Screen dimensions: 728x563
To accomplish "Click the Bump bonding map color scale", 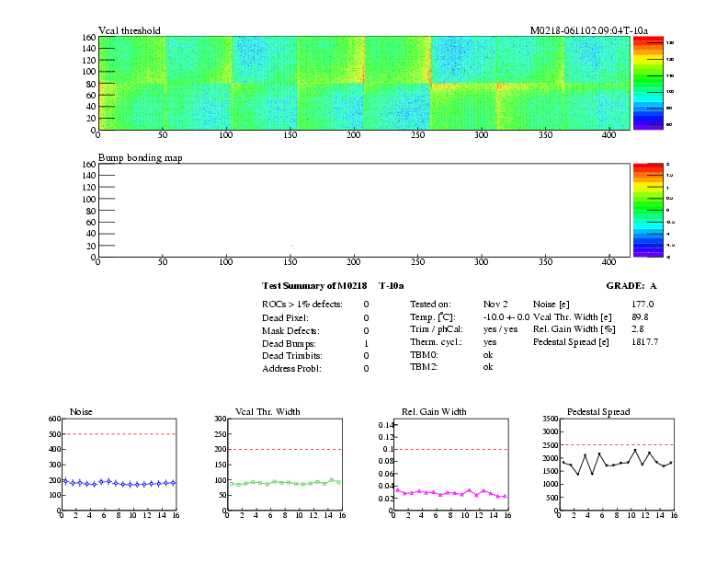I will point(654,210).
